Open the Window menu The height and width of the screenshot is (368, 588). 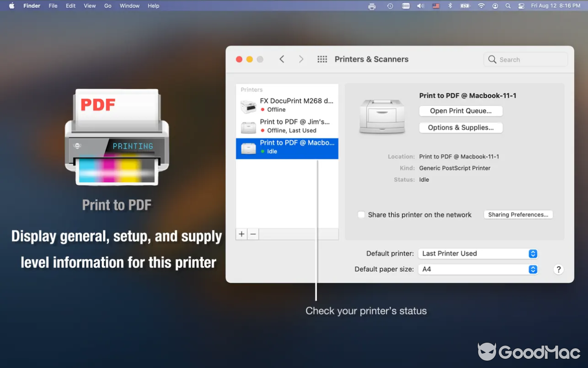[130, 6]
